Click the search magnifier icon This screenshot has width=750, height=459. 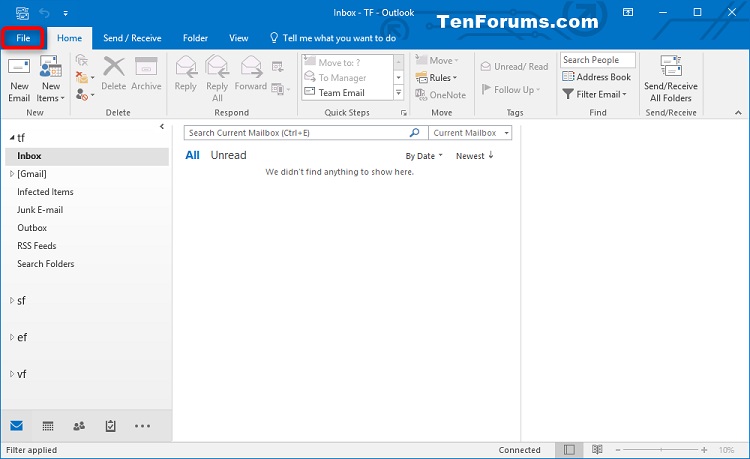point(415,132)
